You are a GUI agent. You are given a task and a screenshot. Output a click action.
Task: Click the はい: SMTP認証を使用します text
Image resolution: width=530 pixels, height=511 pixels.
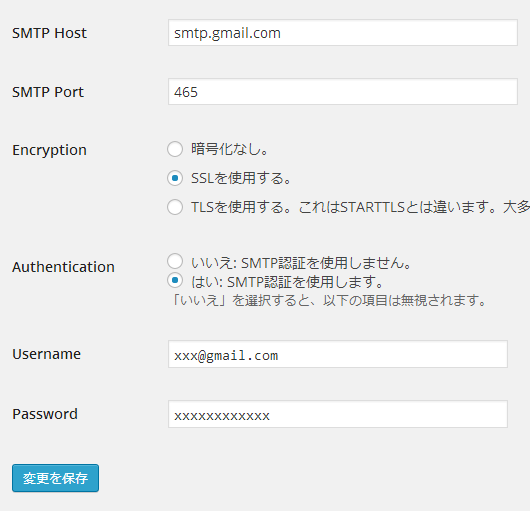point(287,282)
